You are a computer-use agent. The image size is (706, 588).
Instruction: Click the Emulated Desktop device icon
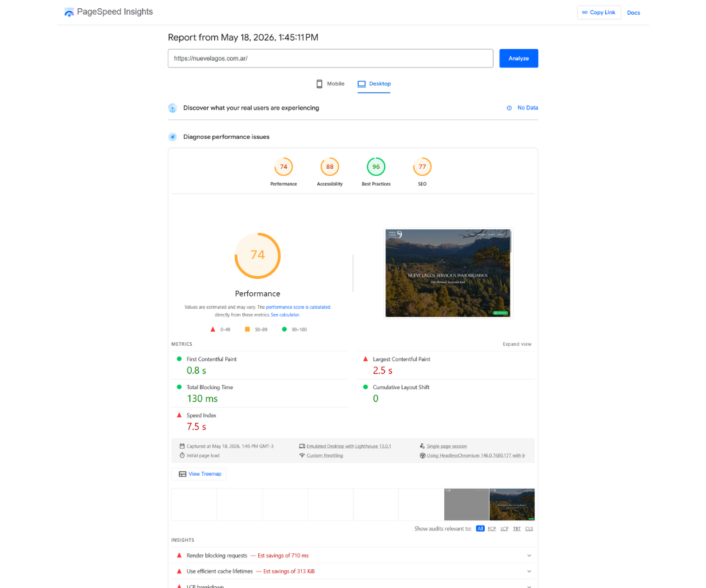(302, 446)
